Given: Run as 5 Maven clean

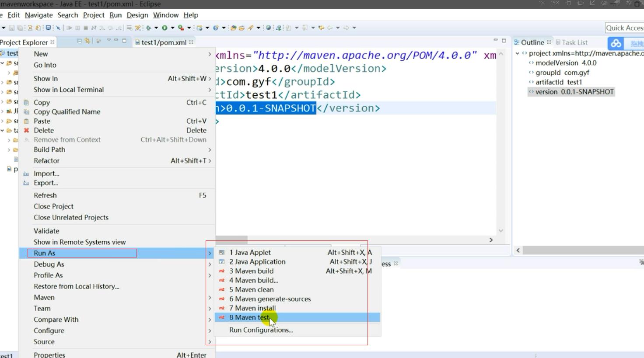Looking at the screenshot, I should [x=297, y=290].
